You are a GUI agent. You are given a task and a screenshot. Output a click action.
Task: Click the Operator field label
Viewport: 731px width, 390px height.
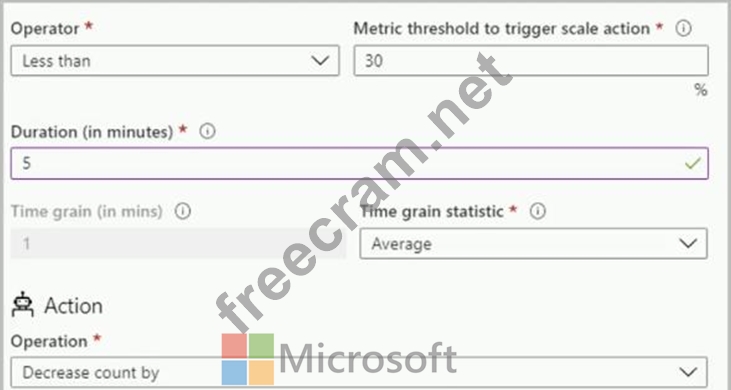click(x=45, y=29)
